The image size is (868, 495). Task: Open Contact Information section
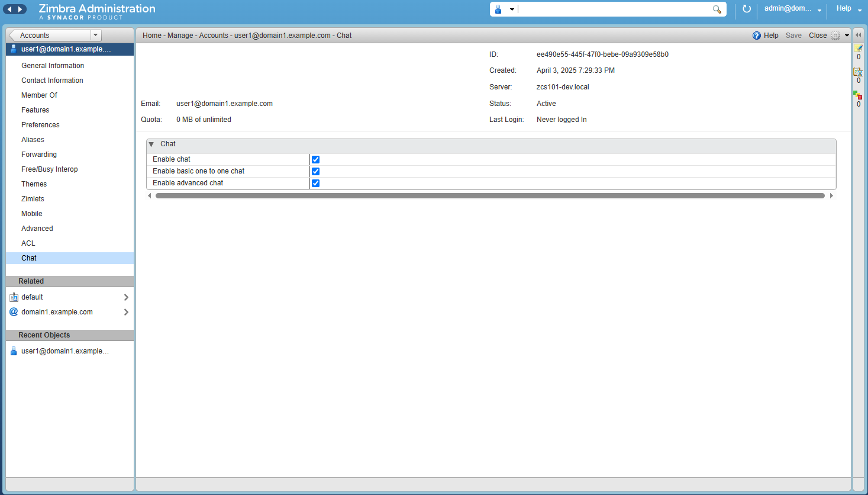coord(52,81)
